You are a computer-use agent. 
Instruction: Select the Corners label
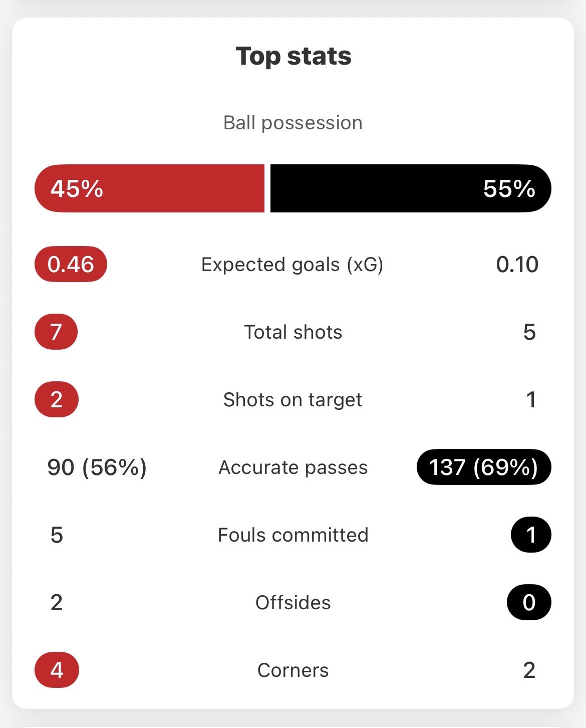tap(293, 670)
